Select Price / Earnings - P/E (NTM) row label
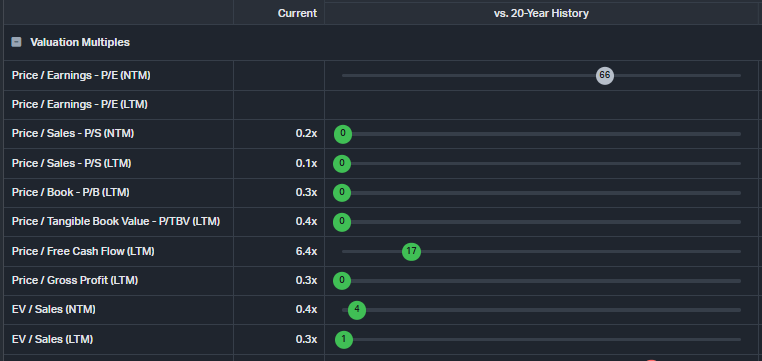The width and height of the screenshot is (762, 361). pyautogui.click(x=81, y=75)
